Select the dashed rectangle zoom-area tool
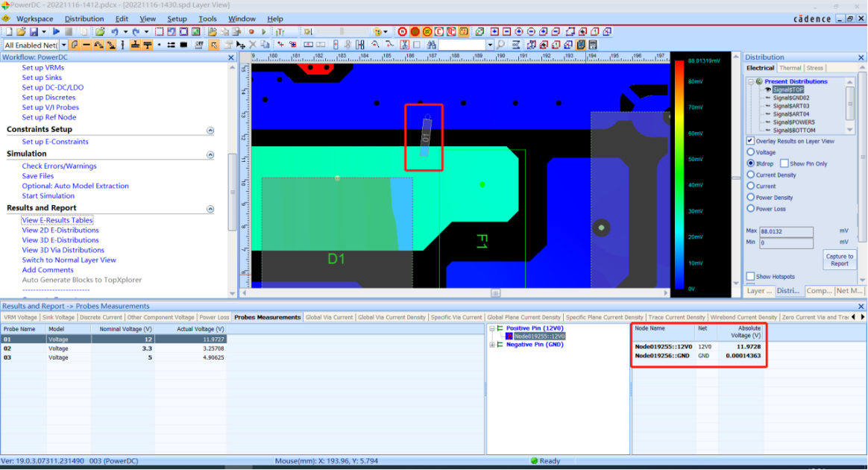This screenshot has height=470, width=868. (160, 31)
